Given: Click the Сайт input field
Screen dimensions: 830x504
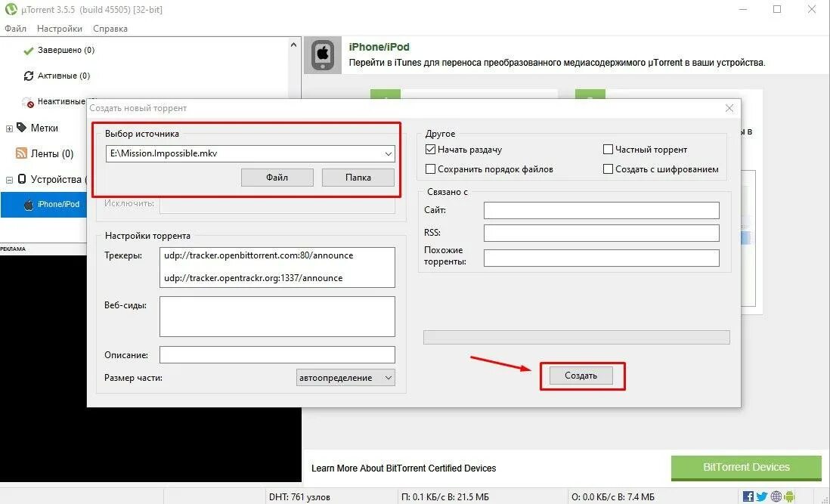Looking at the screenshot, I should 601,210.
